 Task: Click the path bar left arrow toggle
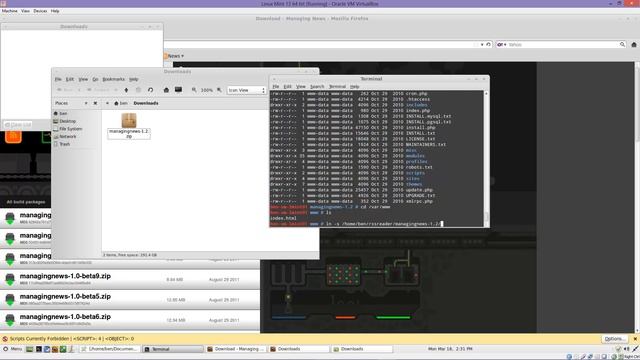pos(107,103)
